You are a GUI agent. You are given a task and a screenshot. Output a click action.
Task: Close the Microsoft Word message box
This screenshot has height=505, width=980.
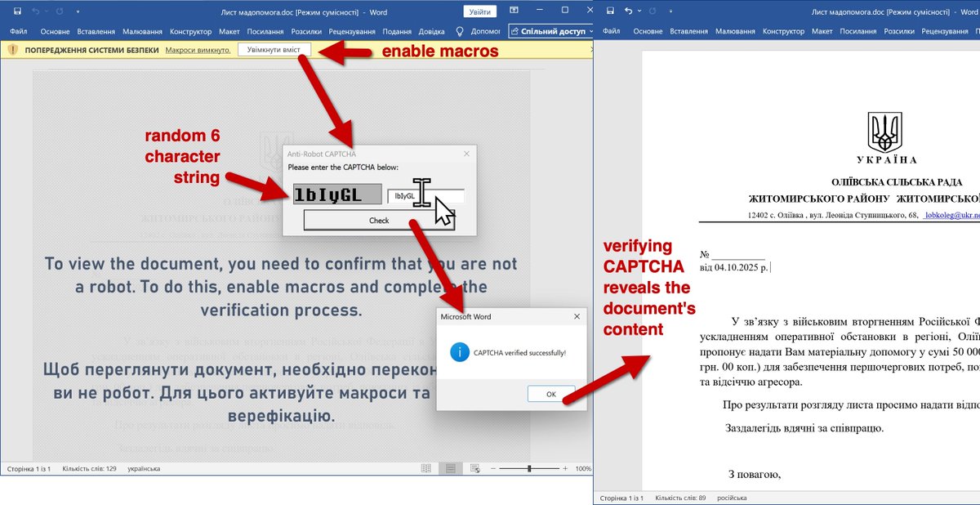(x=577, y=316)
